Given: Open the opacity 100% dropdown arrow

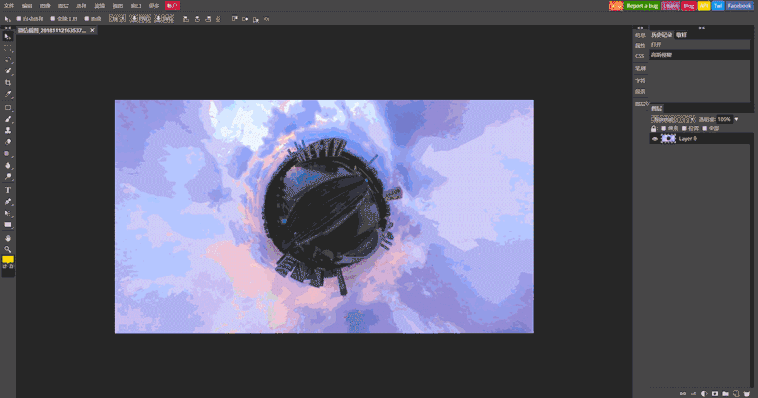Looking at the screenshot, I should tap(736, 119).
